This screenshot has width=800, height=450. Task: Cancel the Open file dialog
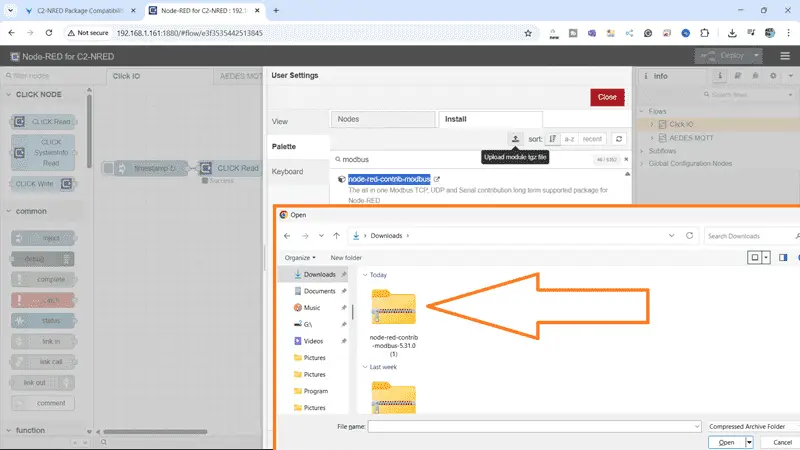[x=782, y=442]
